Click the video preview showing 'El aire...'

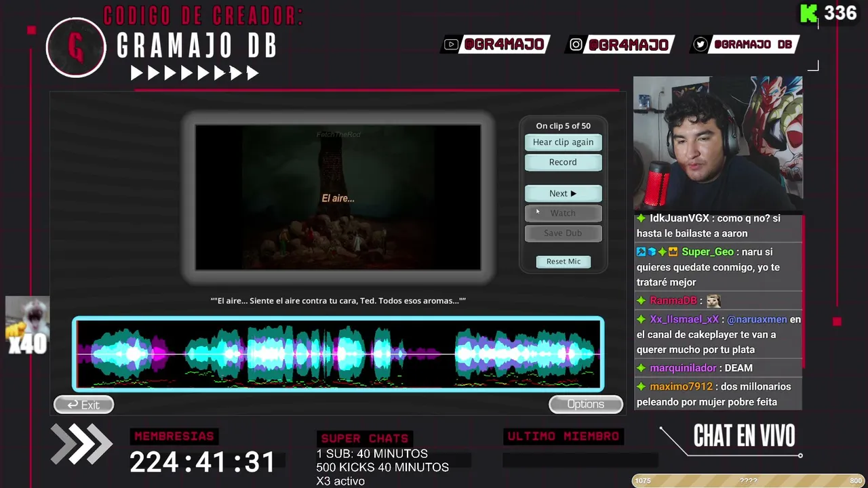pos(338,197)
